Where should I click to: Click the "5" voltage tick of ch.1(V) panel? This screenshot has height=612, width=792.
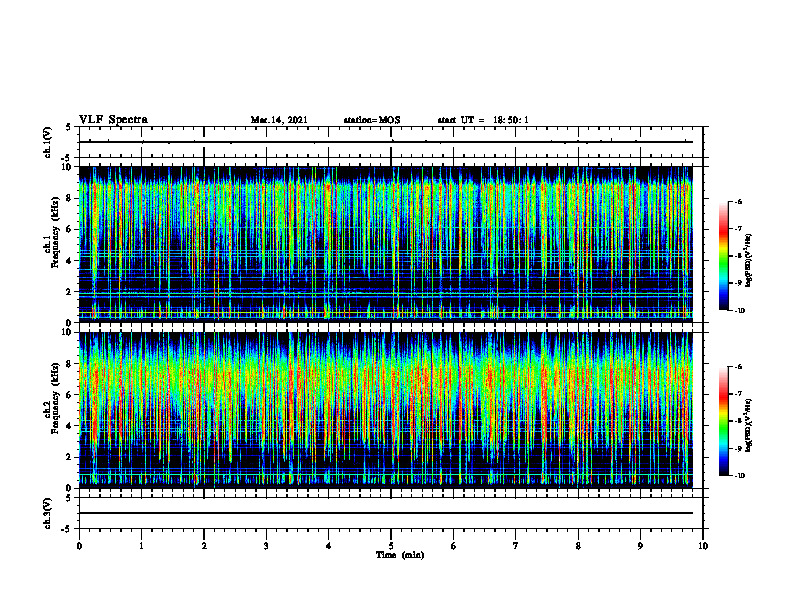70,127
